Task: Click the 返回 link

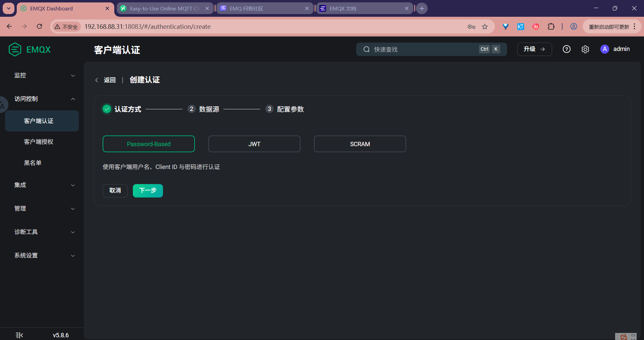Action: tap(110, 80)
